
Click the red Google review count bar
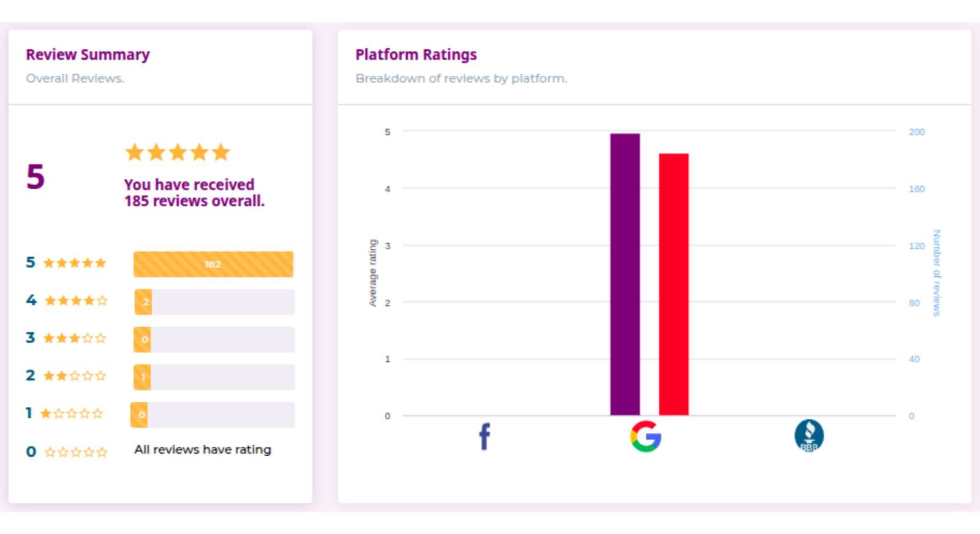click(x=674, y=284)
